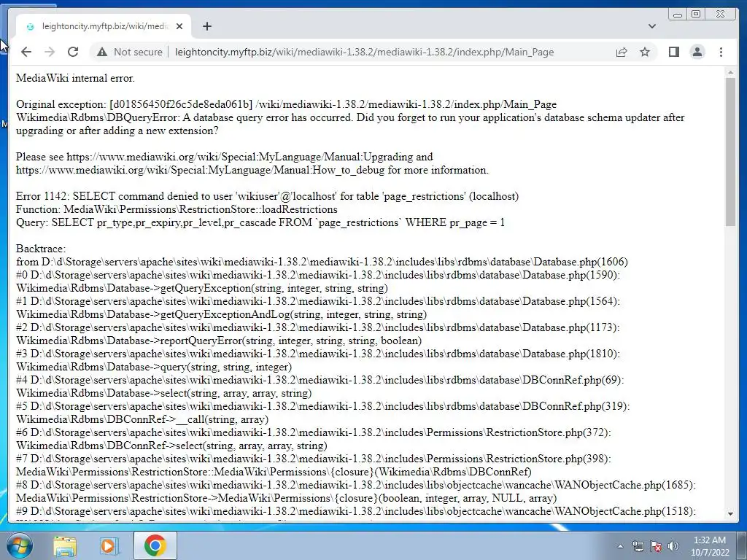Click backtrace entry #0 Database.php(1590)
Viewport: 747px width, 560px height.
[x=318, y=275]
